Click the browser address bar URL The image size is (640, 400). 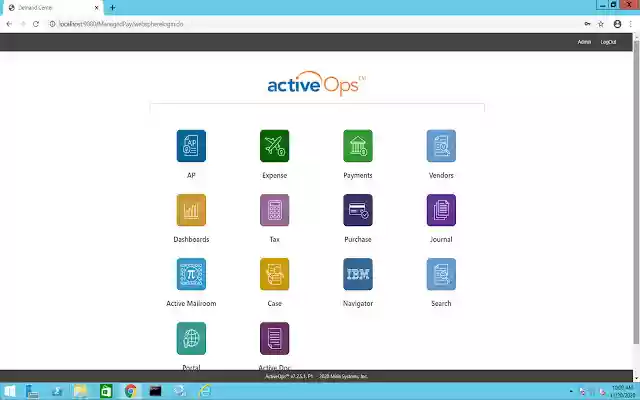[121, 24]
